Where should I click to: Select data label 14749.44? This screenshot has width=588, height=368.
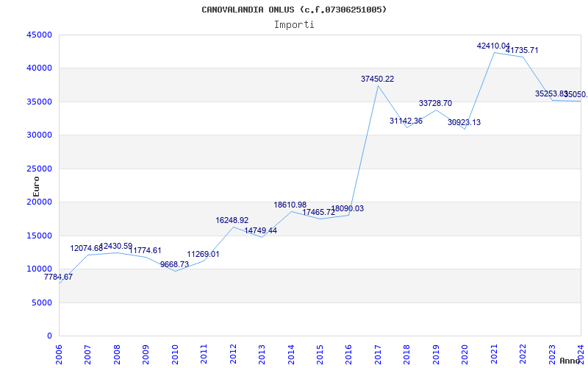tap(261, 230)
